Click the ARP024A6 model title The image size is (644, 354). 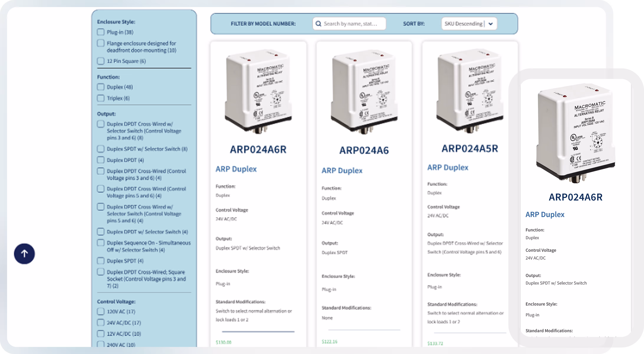(x=364, y=150)
